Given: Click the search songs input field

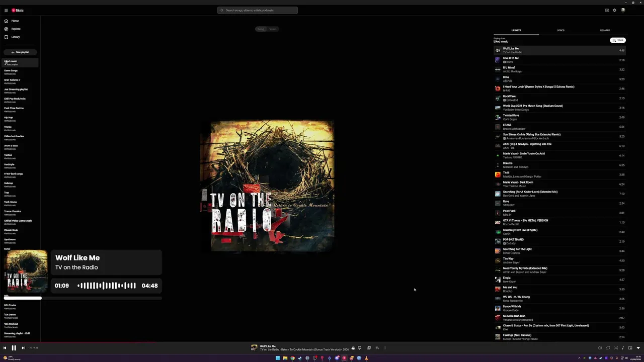Looking at the screenshot, I should (x=258, y=10).
